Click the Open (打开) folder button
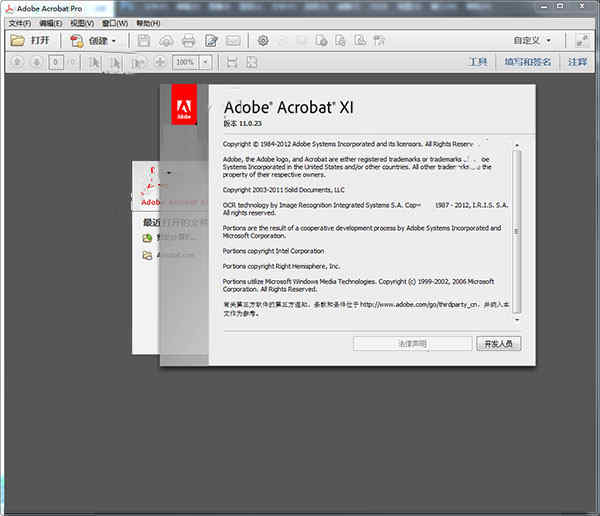This screenshot has height=516, width=600. tap(30, 41)
